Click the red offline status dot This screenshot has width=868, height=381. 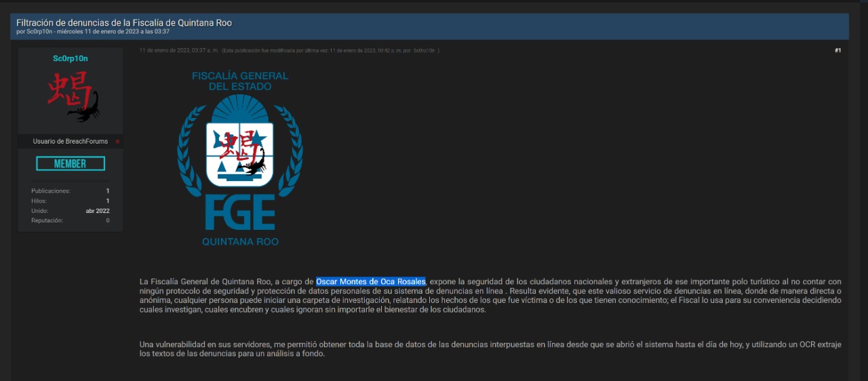click(117, 142)
